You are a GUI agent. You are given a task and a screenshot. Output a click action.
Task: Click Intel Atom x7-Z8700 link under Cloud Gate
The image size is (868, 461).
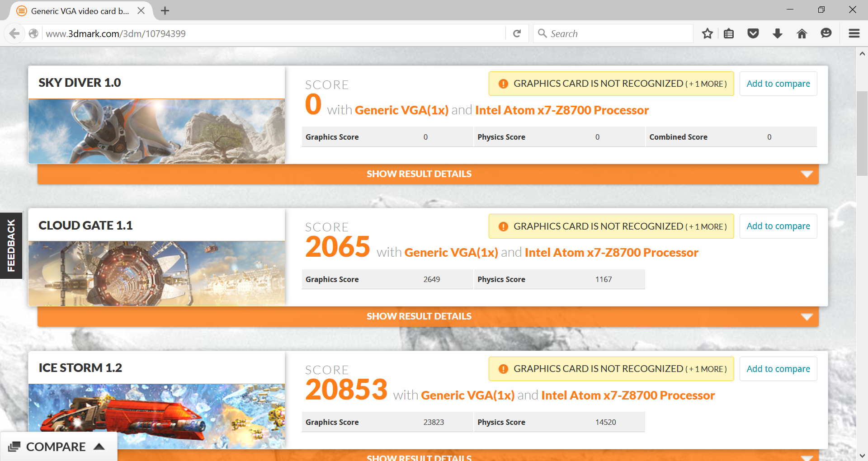click(612, 252)
